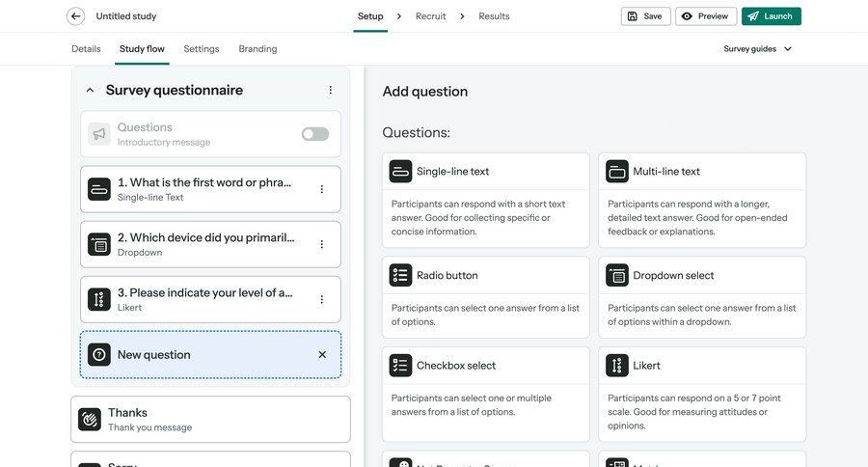
Task: Pick the Checkbox select question icon
Action: click(400, 366)
